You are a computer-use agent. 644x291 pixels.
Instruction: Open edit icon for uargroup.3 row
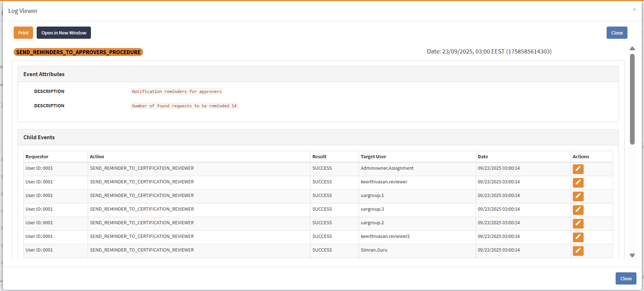pos(578,210)
